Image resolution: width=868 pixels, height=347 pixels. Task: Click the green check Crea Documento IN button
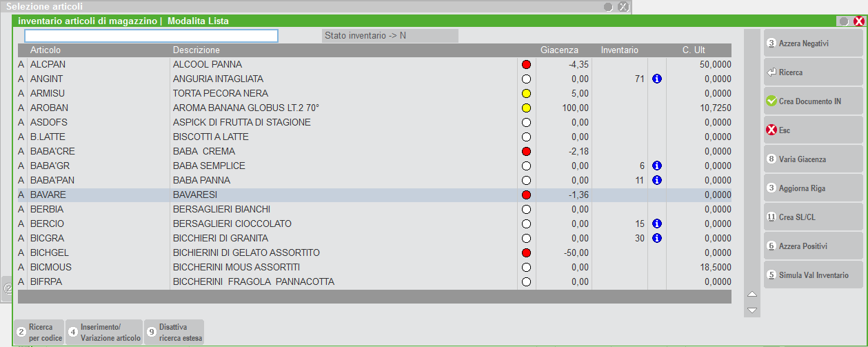click(x=812, y=101)
